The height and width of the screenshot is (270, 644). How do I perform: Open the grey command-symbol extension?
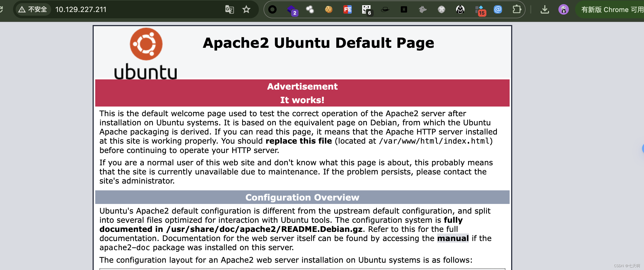click(x=441, y=10)
